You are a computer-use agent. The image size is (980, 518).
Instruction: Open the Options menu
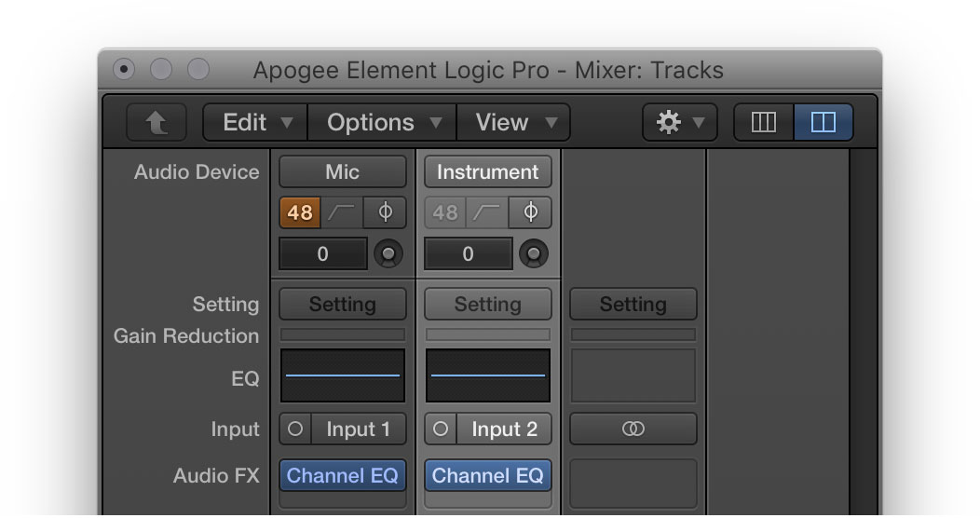[x=383, y=122]
